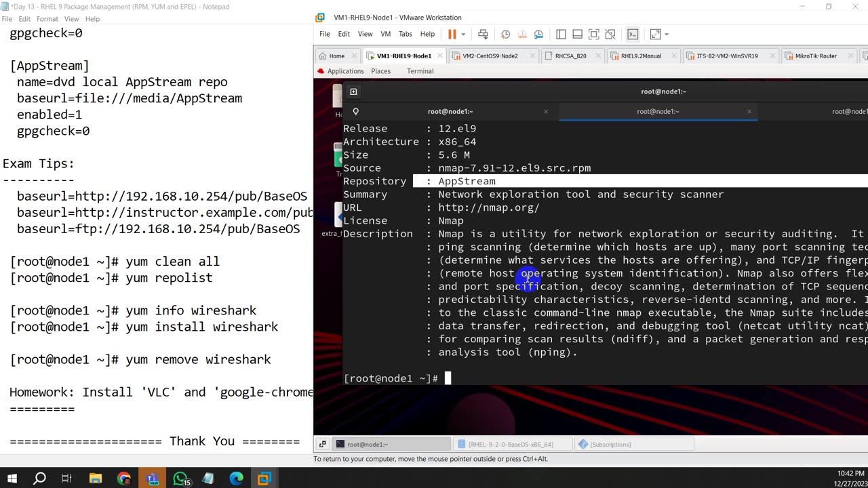Close the VM2-CentOS9-Node2 tab

(532, 56)
